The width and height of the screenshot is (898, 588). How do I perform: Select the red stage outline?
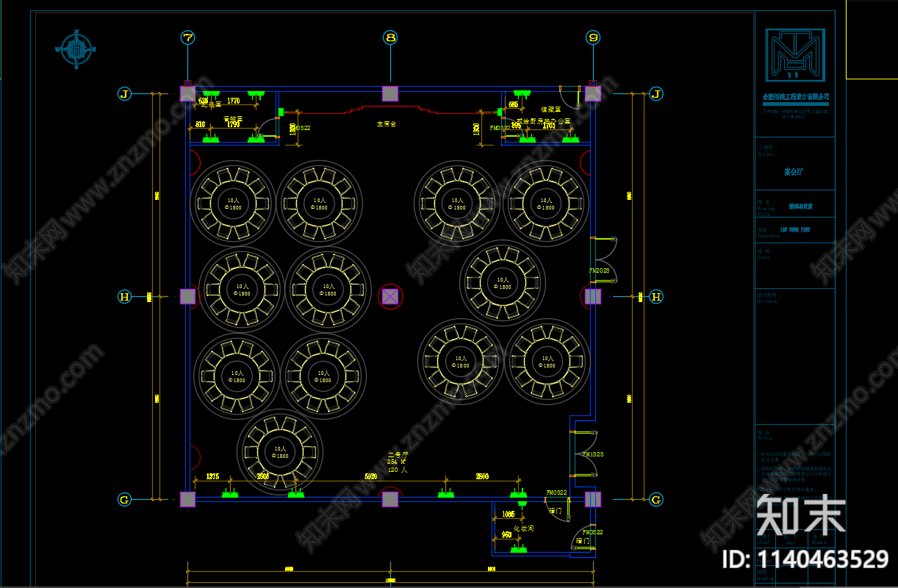click(390, 110)
